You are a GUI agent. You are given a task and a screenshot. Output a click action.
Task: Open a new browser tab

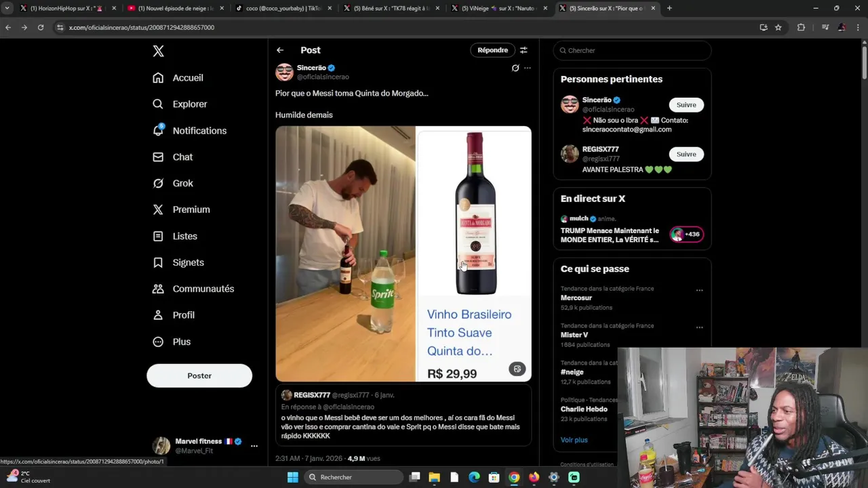tap(669, 8)
